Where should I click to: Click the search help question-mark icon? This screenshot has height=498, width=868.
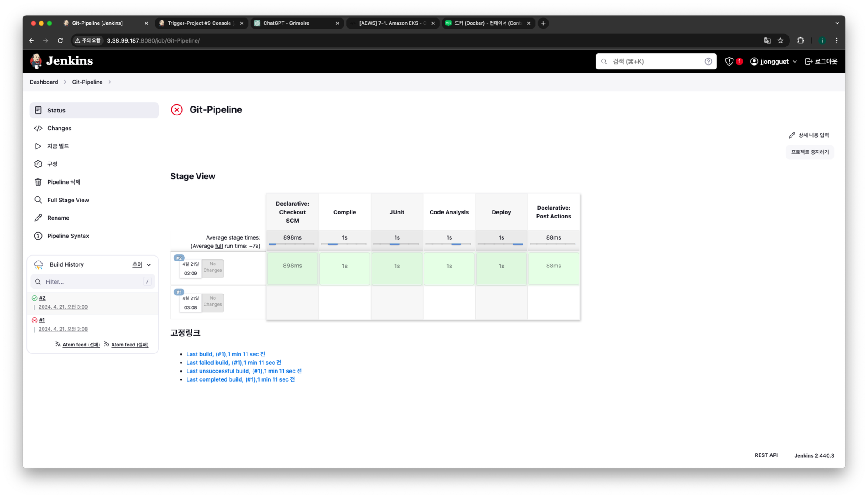[x=708, y=62]
